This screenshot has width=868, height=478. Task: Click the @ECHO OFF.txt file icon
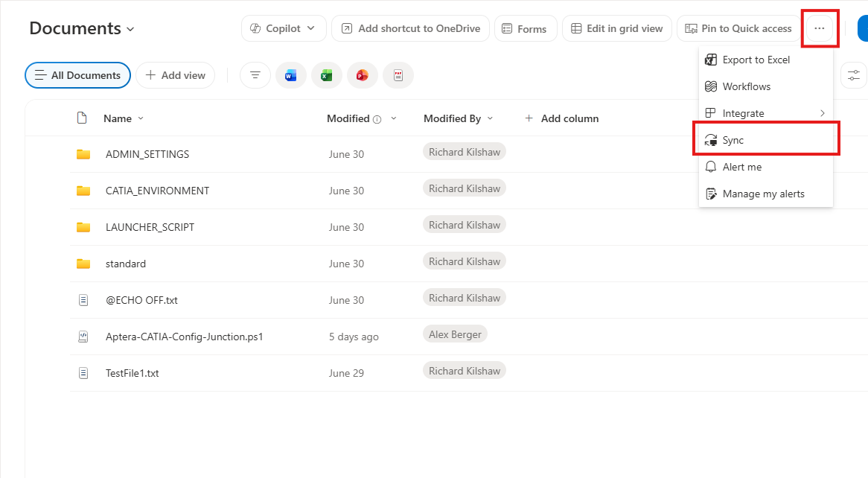click(83, 300)
